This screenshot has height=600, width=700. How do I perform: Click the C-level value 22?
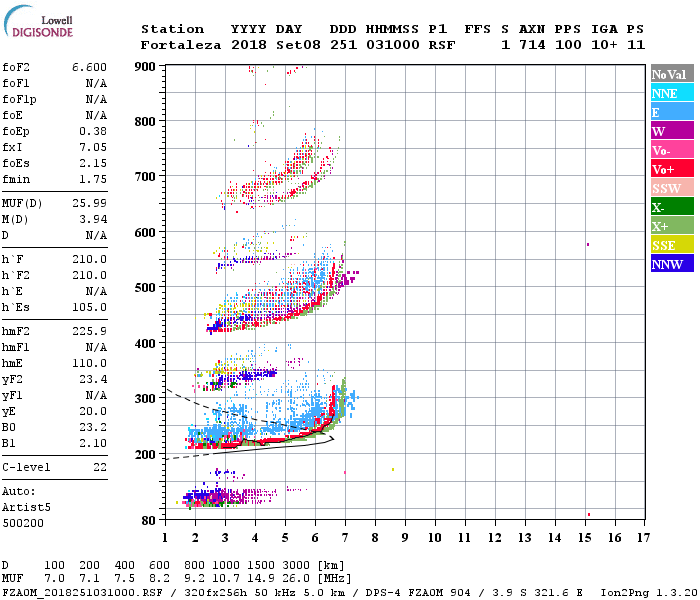(x=100, y=467)
